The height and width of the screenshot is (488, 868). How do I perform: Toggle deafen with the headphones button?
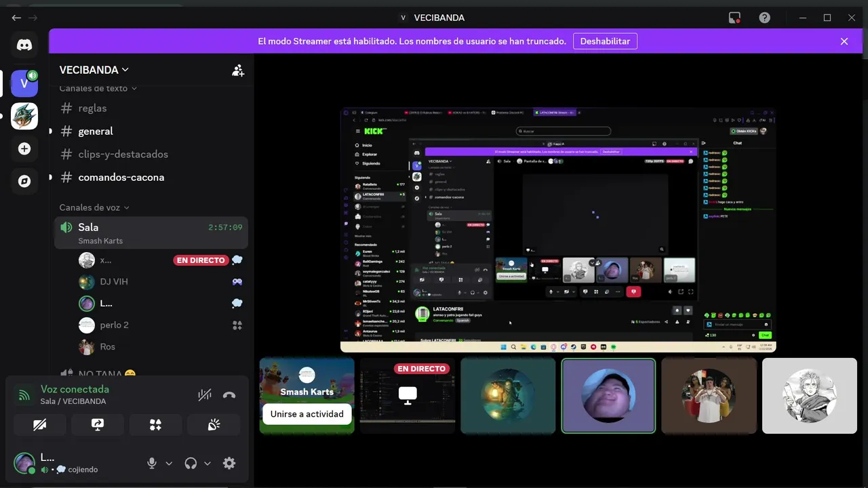coord(191,463)
